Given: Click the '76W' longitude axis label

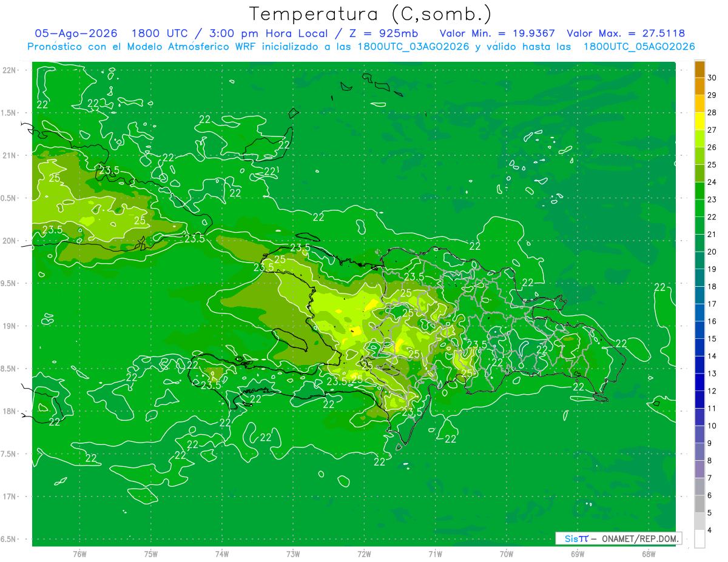Looking at the screenshot, I should 79,554.
